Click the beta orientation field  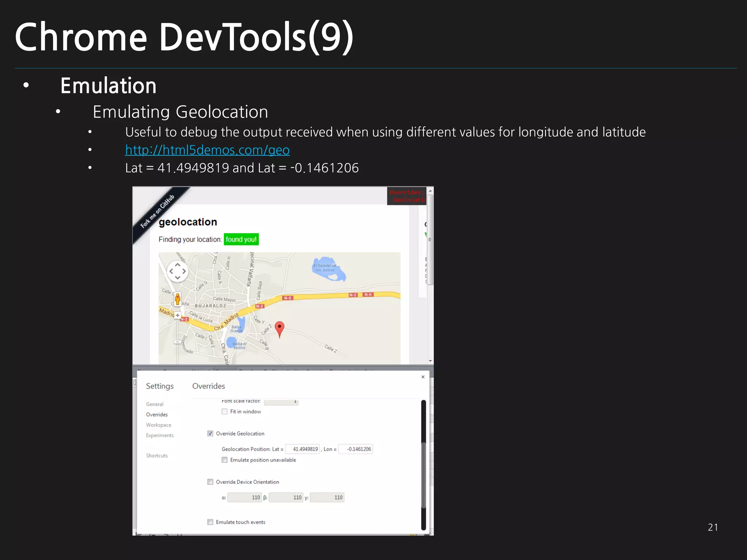click(286, 498)
